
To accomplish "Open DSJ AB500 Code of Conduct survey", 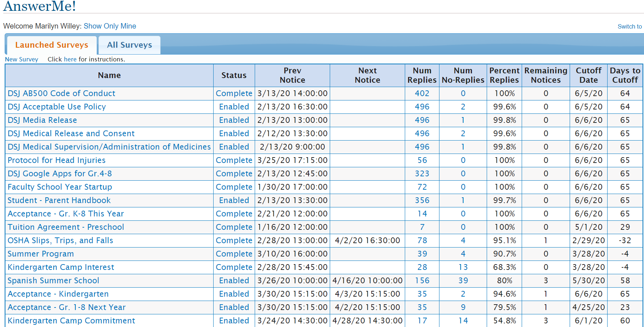I will click(61, 94).
